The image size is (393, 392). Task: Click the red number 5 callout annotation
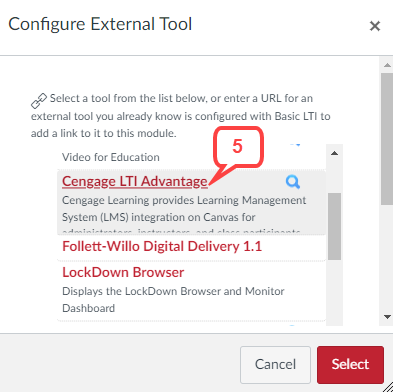tap(238, 147)
